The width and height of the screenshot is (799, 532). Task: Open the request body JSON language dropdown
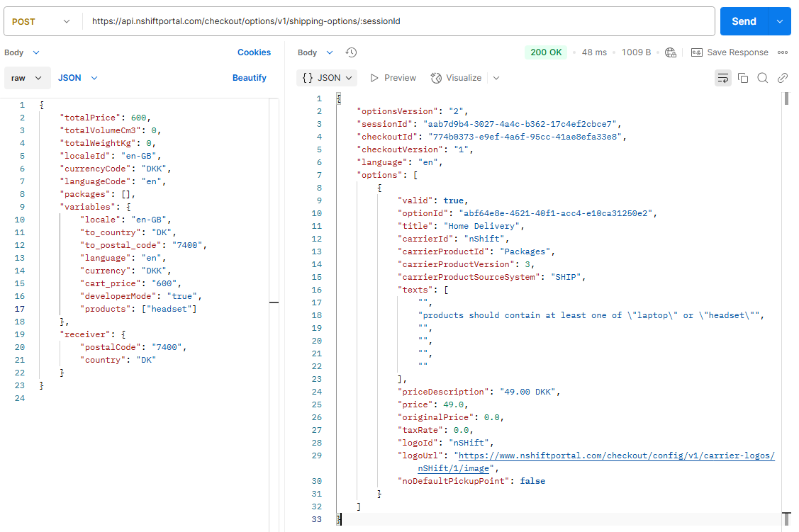tap(77, 78)
